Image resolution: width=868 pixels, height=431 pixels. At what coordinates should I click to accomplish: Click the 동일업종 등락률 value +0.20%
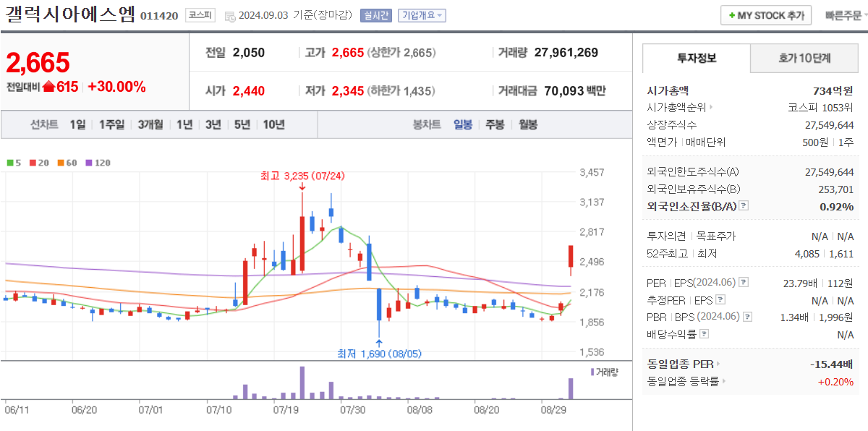(835, 382)
